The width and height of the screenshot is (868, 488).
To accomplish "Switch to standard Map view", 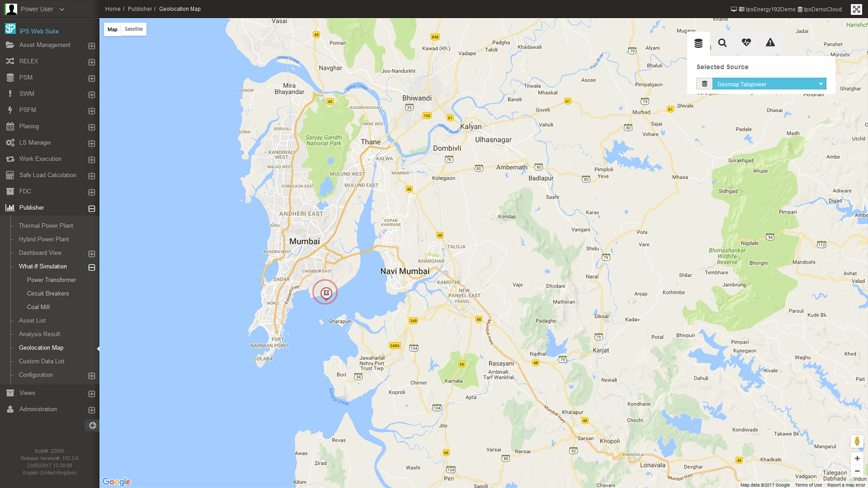I will pos(112,29).
